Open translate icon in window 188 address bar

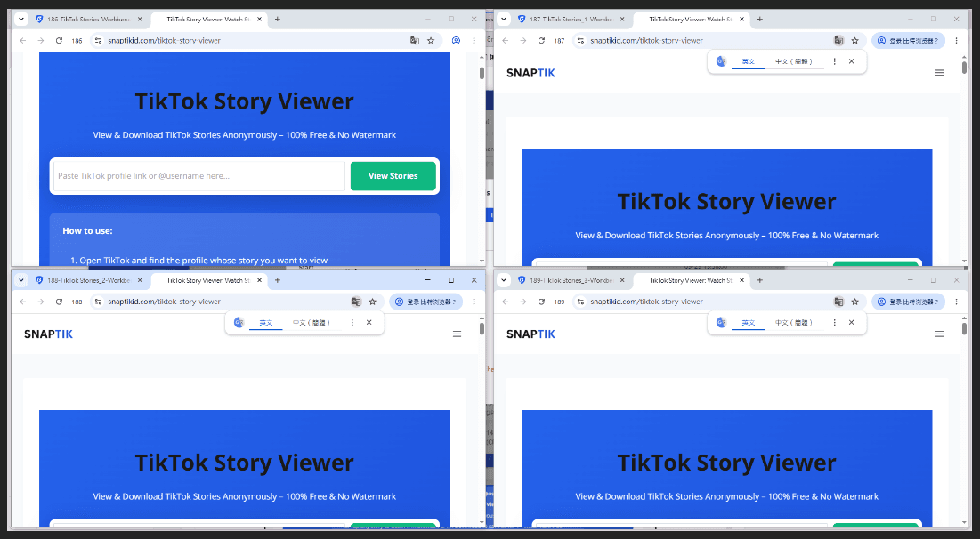[x=356, y=302]
